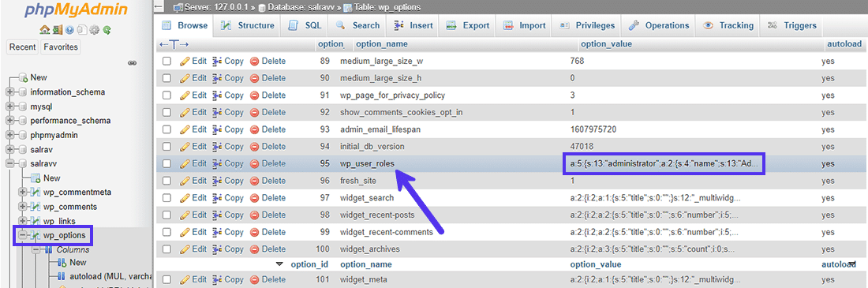Click pencil icon for wp_user_roles row
868x288 pixels.
coord(185,164)
